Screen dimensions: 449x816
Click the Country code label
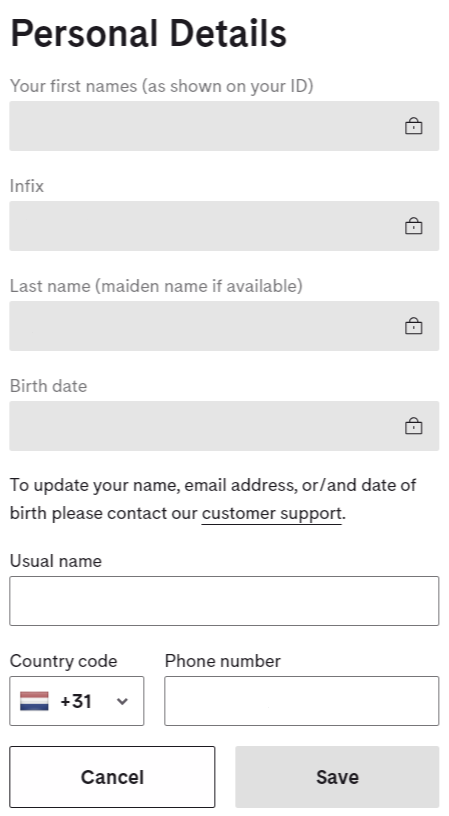tap(63, 661)
